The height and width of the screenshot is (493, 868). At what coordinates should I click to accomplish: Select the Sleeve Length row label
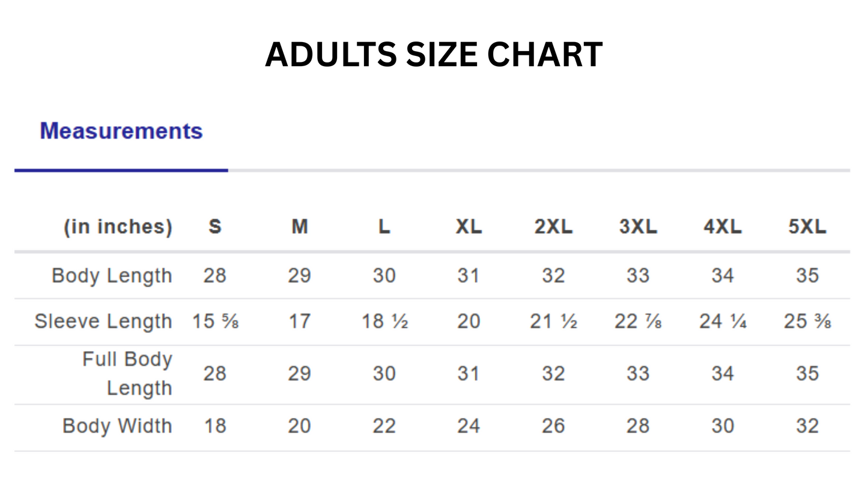pyautogui.click(x=103, y=322)
